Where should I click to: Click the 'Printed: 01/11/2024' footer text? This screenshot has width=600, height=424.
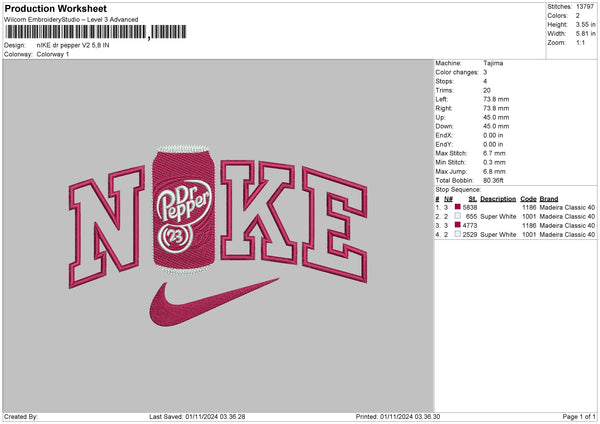pyautogui.click(x=398, y=416)
